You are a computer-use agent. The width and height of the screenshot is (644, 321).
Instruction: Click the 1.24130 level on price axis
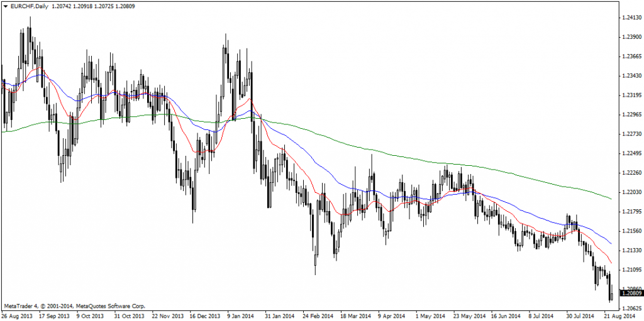631,18
